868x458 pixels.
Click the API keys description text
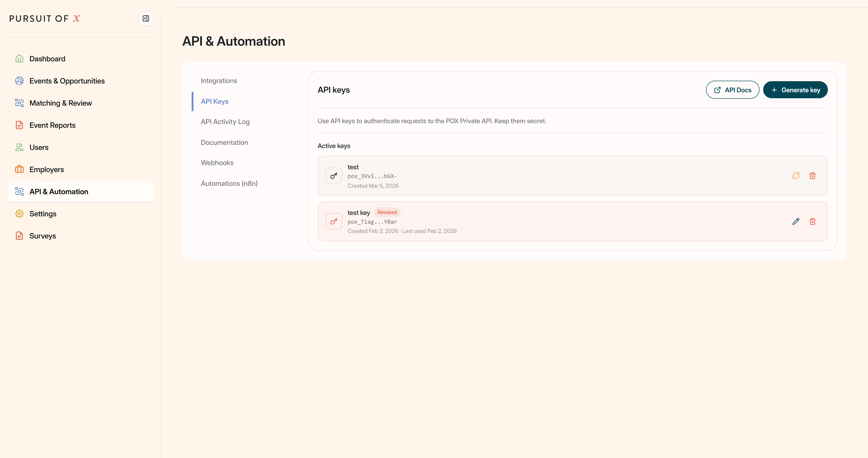point(432,121)
